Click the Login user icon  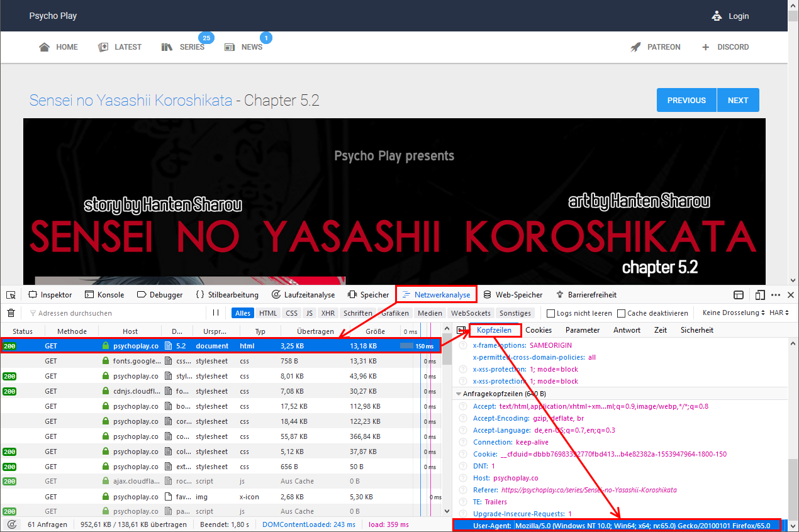click(717, 16)
